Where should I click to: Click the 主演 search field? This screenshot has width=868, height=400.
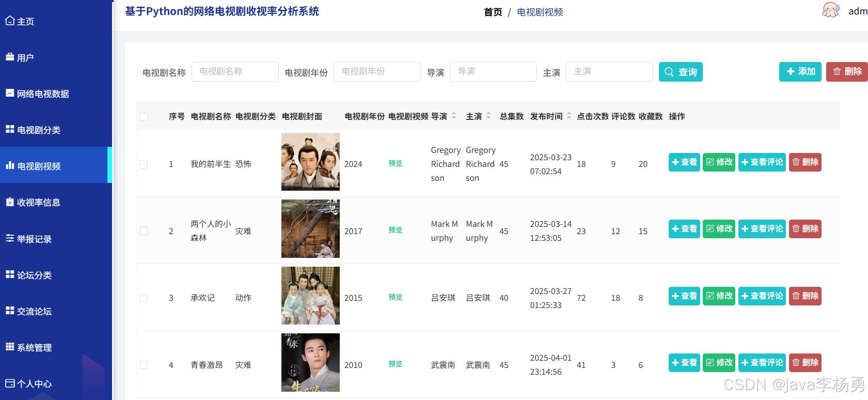pos(609,72)
